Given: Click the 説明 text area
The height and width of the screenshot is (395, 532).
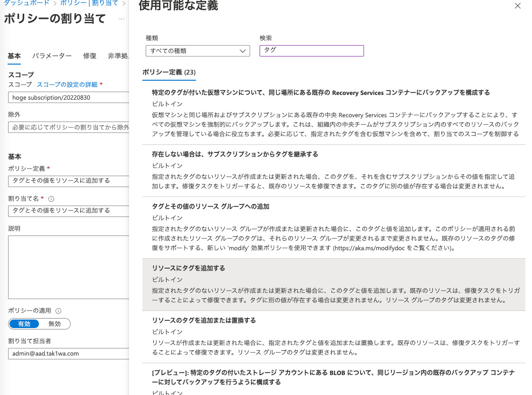Looking at the screenshot, I should [x=69, y=267].
